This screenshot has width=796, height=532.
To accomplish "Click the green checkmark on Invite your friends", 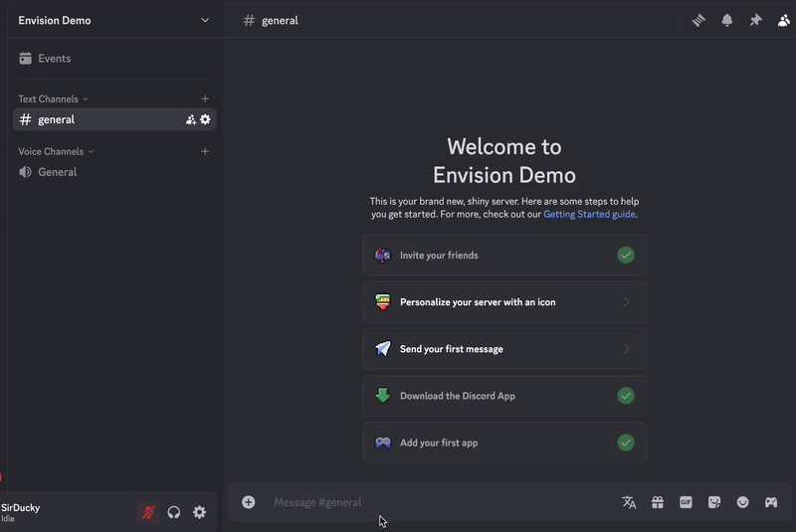I will point(626,256).
